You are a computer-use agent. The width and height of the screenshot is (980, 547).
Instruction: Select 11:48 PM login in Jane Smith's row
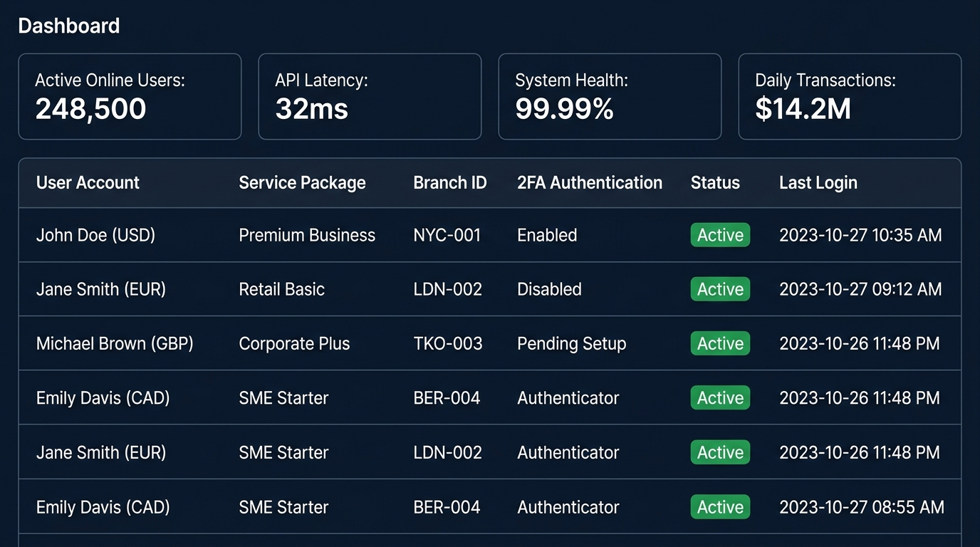pyautogui.click(x=859, y=452)
